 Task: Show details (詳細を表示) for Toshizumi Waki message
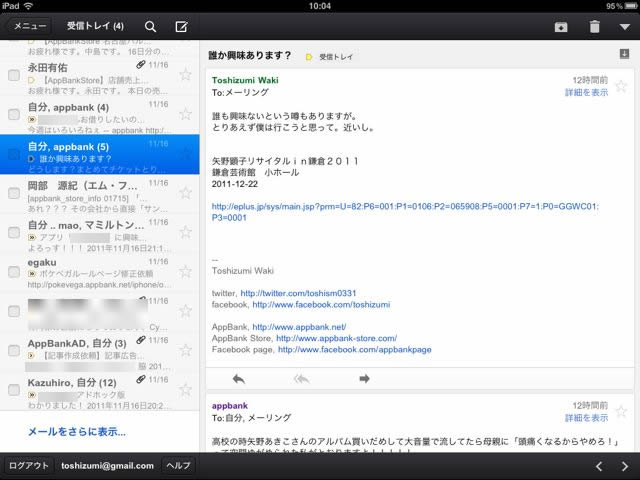(x=586, y=93)
